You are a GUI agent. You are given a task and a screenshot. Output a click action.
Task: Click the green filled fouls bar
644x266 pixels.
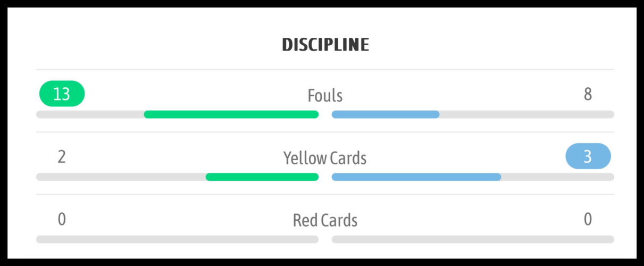point(231,114)
